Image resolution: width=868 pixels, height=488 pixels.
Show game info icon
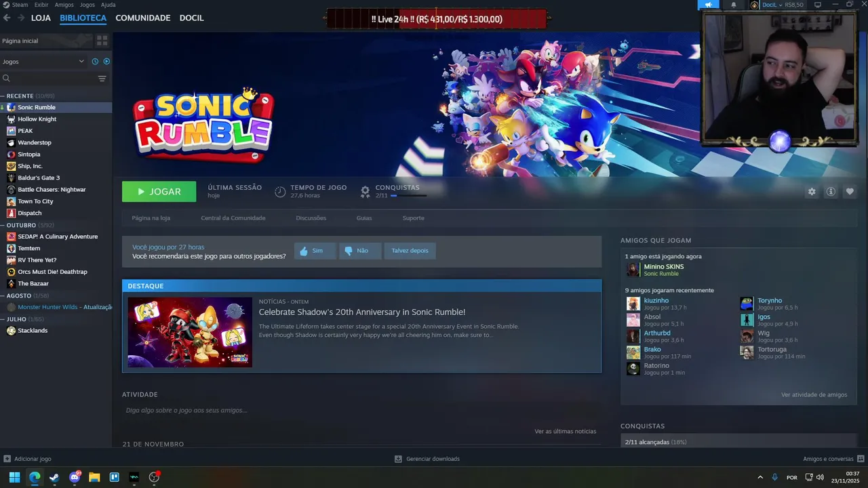click(x=831, y=192)
